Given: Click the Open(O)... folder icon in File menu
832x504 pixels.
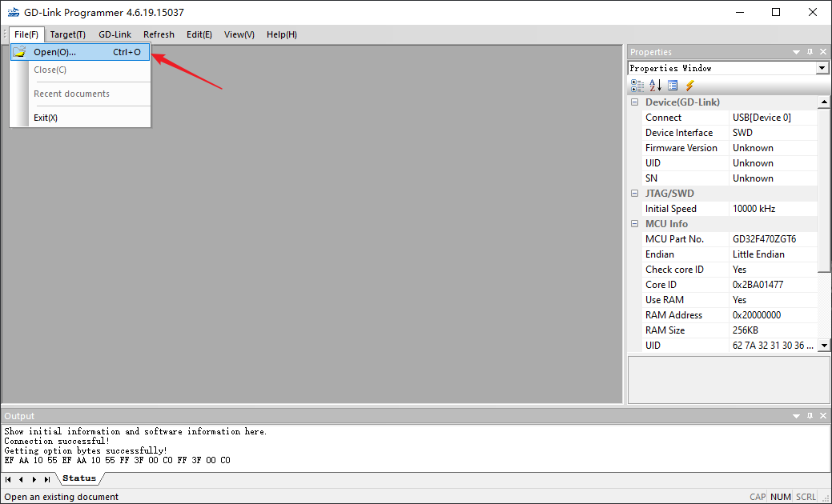Looking at the screenshot, I should (x=20, y=52).
